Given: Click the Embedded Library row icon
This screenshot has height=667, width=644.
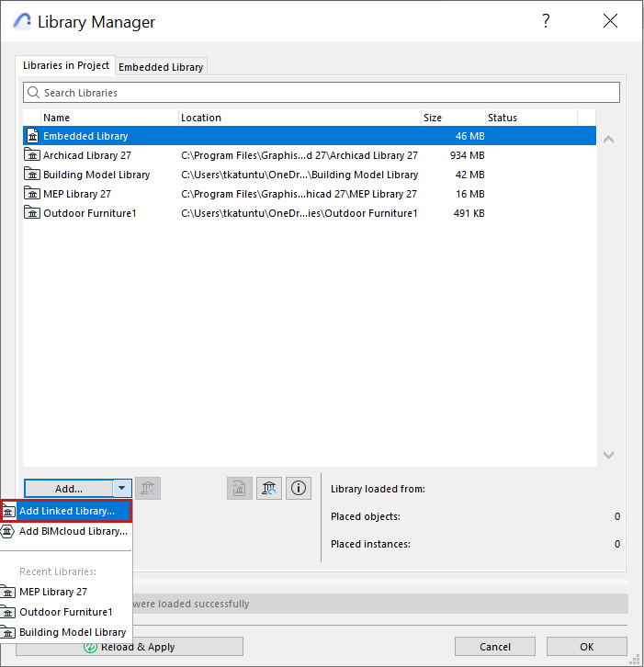Looking at the screenshot, I should tap(32, 136).
